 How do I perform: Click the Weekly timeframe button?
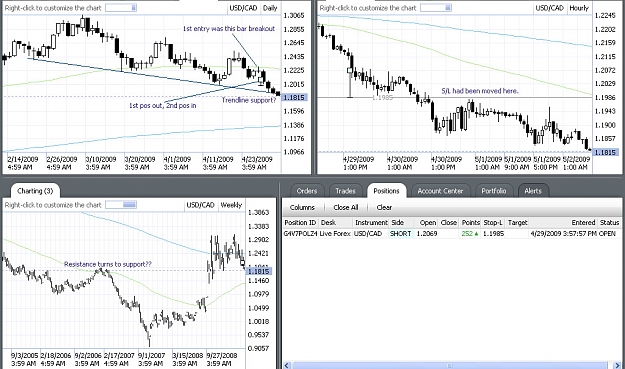point(231,205)
